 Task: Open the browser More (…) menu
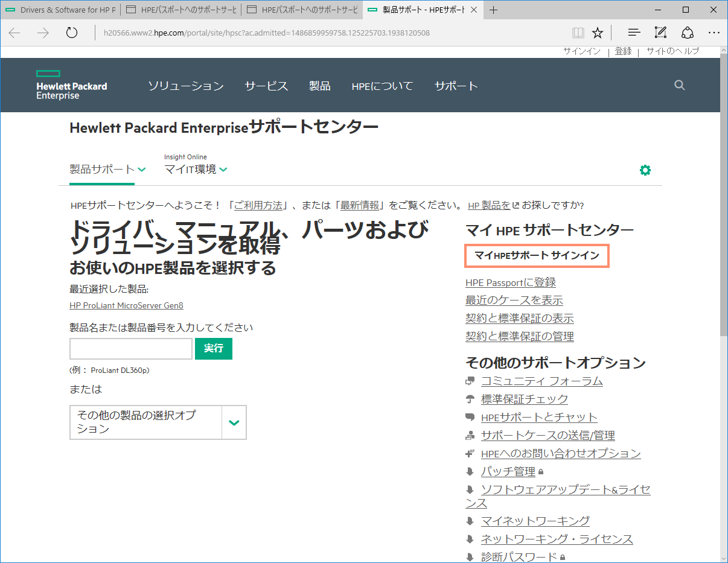[714, 33]
